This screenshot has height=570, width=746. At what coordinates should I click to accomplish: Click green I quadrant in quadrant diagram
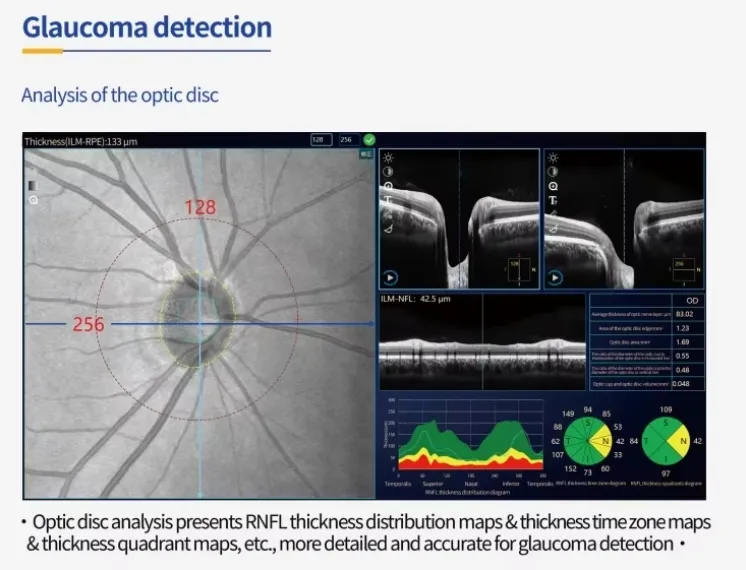click(666, 457)
